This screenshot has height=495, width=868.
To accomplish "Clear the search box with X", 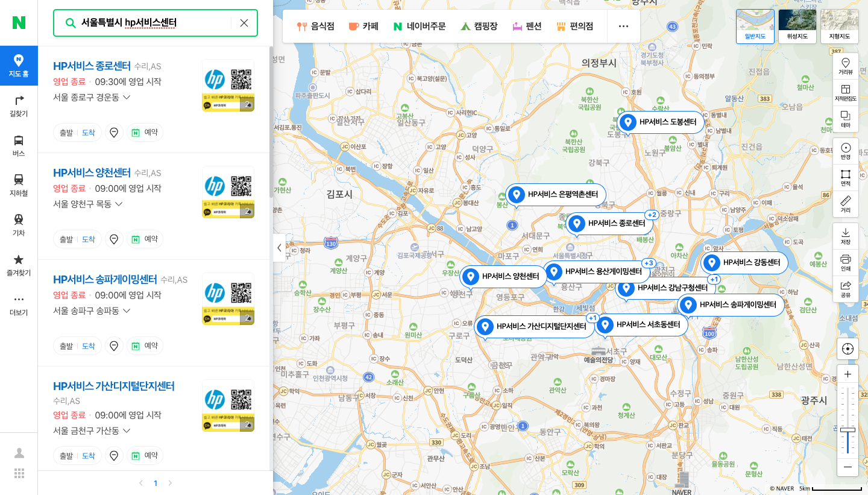I will pos(244,23).
